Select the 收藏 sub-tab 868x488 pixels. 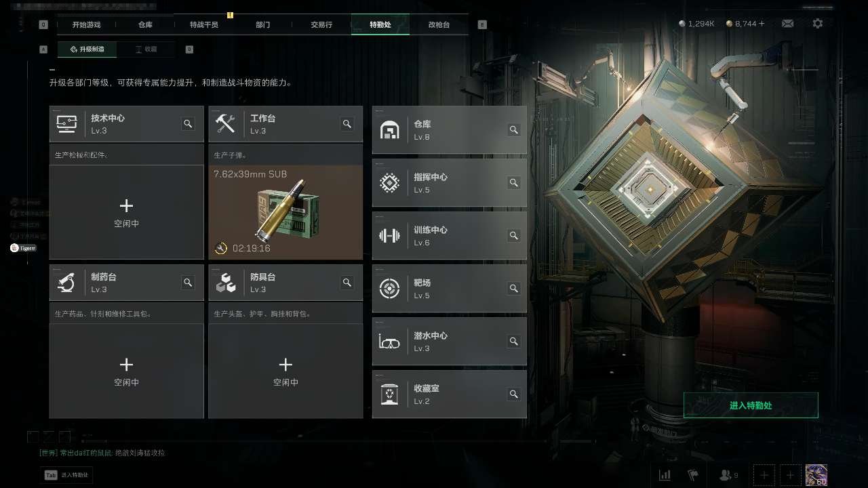[146, 49]
